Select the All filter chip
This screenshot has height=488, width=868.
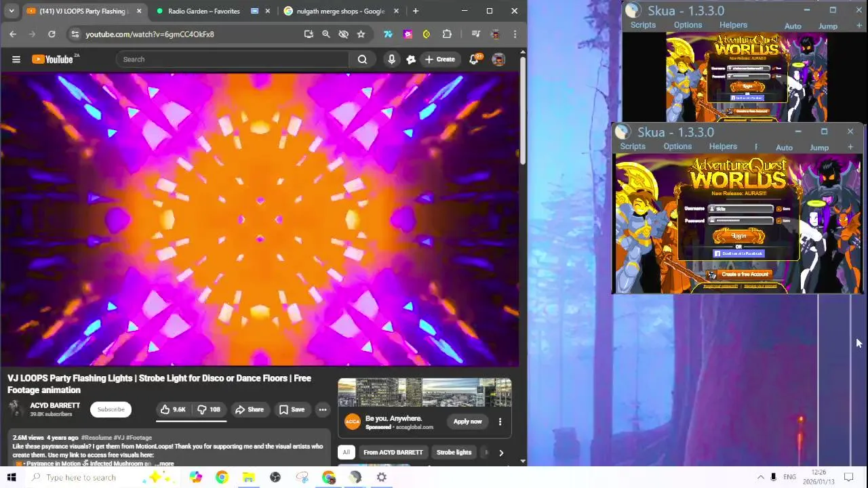tap(346, 452)
